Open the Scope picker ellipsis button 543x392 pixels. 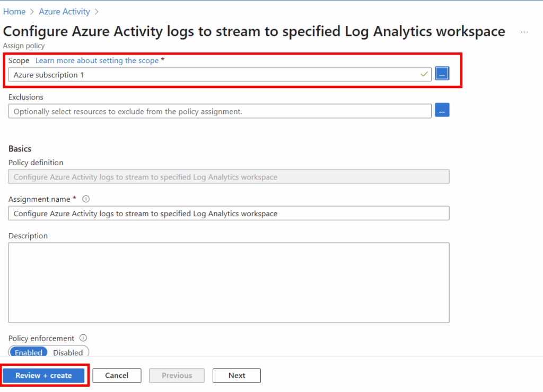442,74
